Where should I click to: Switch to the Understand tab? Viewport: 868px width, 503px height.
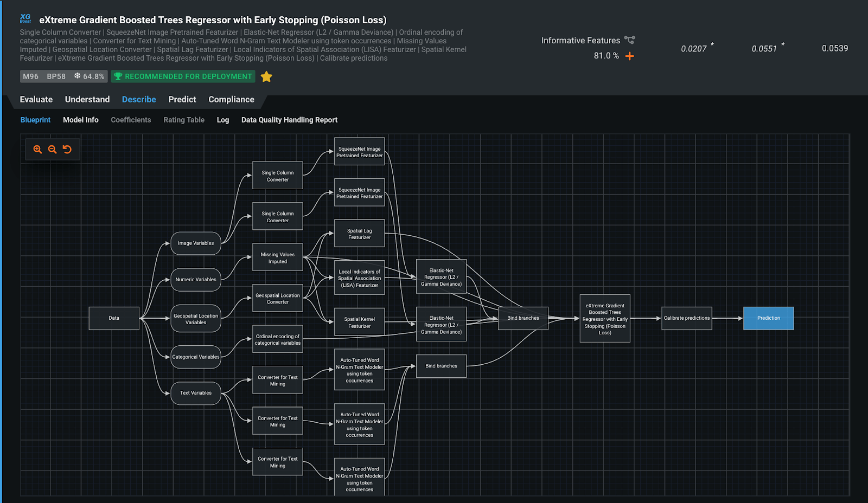(x=87, y=100)
